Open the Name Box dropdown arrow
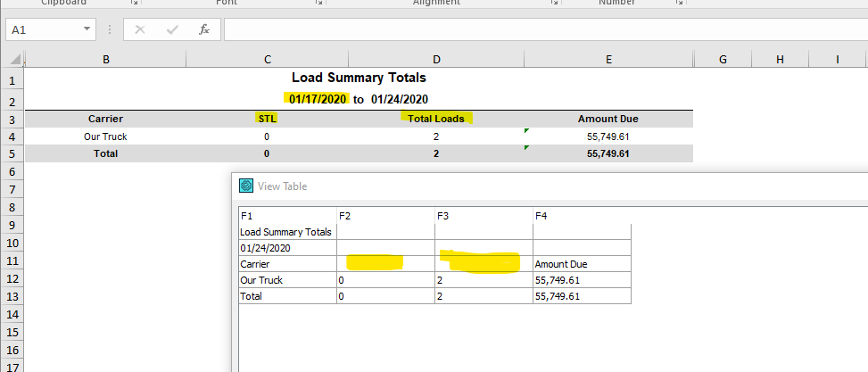The width and height of the screenshot is (868, 372). click(x=87, y=29)
